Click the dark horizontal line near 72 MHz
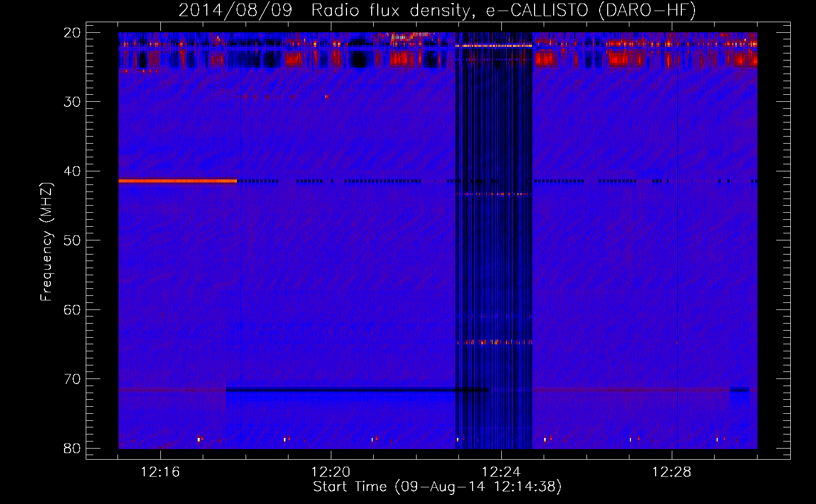Screen dimensions: 816x504 coord(357,390)
